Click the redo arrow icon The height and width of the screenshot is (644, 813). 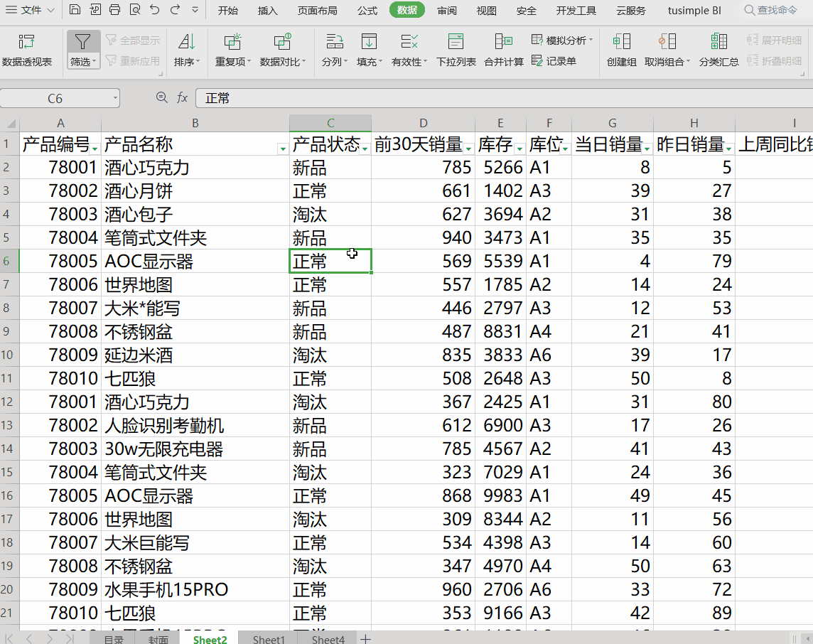[175, 9]
